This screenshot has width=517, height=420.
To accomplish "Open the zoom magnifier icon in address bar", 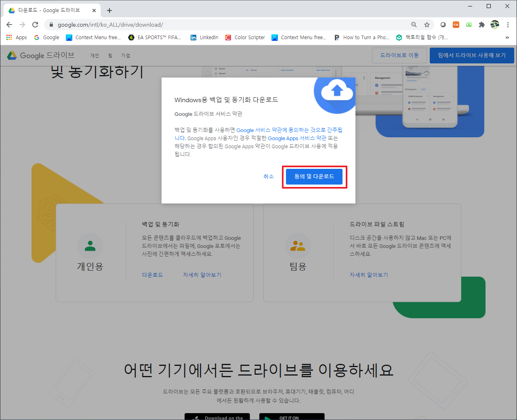I will (414, 25).
